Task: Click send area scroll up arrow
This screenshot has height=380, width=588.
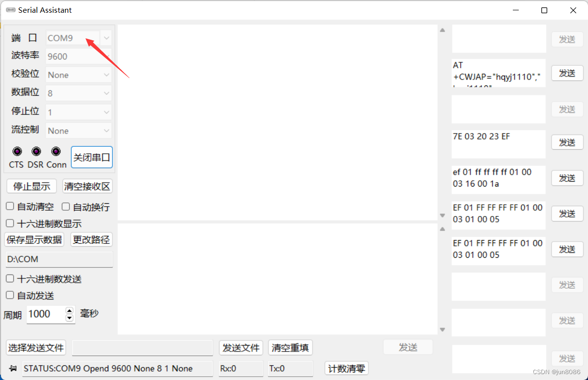Action: 443,229
